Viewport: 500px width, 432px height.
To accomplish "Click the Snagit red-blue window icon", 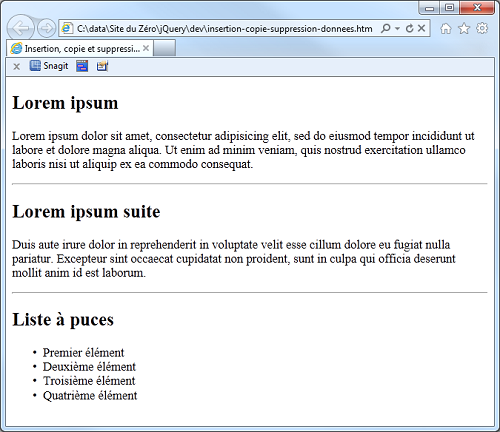I will [82, 66].
